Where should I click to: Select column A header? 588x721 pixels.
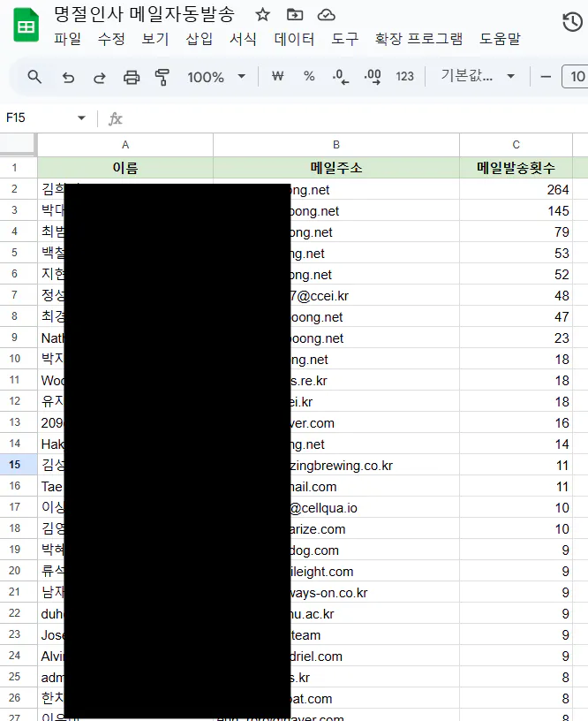(125, 145)
